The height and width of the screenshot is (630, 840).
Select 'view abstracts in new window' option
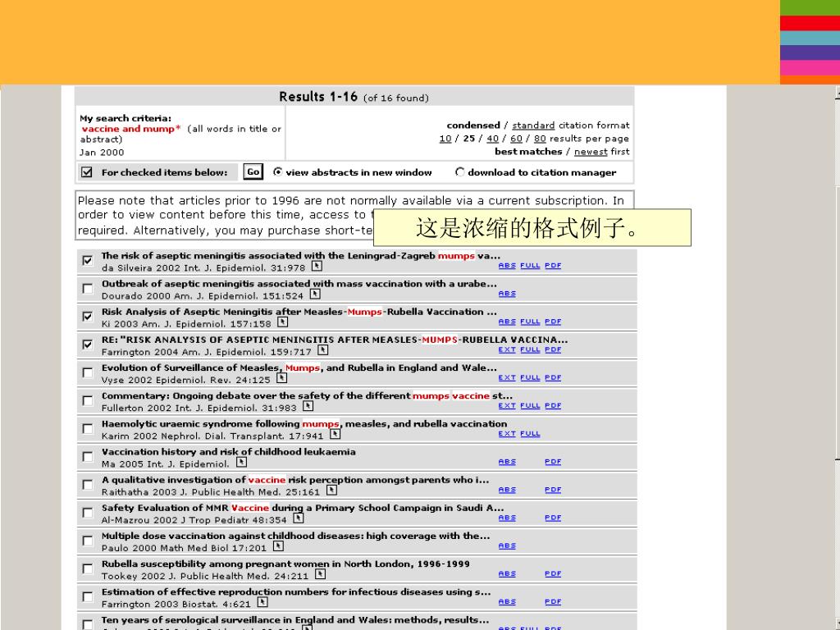point(277,172)
